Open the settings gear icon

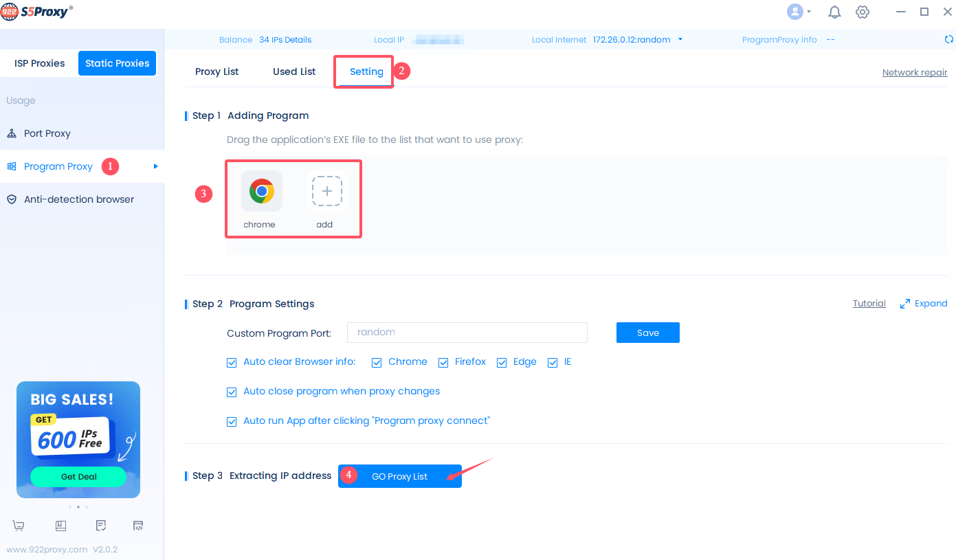[x=863, y=12]
